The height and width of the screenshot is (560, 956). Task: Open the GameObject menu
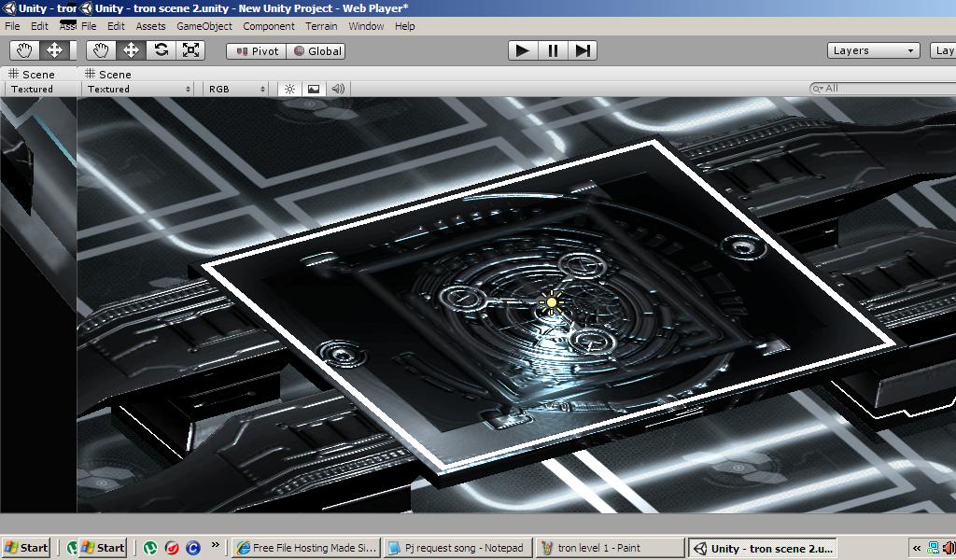(204, 26)
